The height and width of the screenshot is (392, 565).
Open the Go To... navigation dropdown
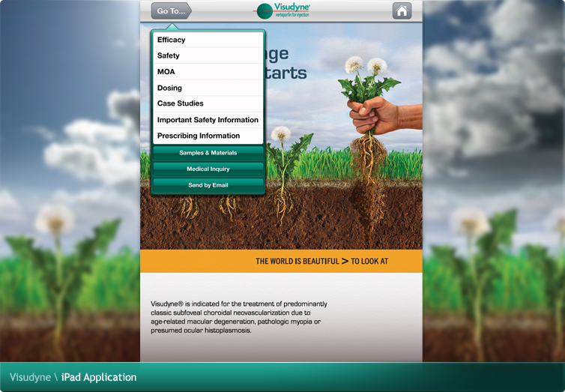(x=171, y=10)
